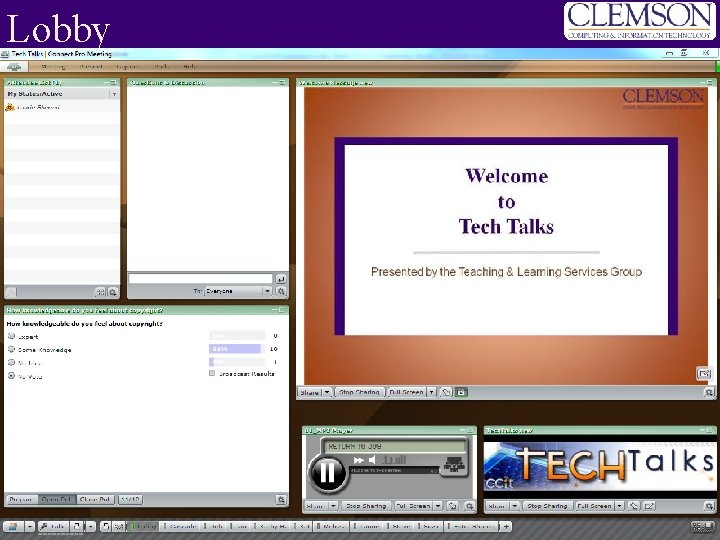Click the bottom-left attendee list icon
This screenshot has width=720, height=540.
11,292
